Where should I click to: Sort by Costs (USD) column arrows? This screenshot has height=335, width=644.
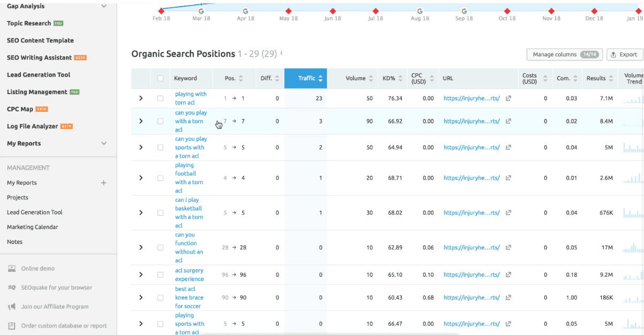coord(545,78)
